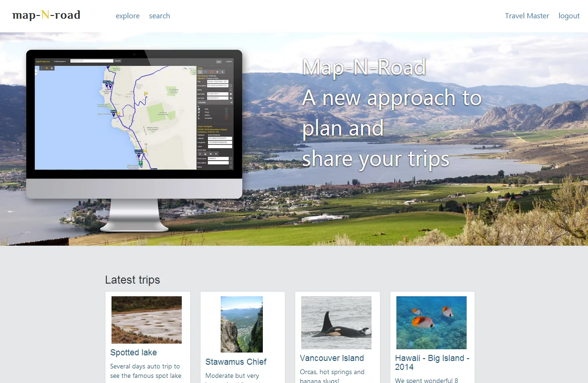Click the 'Latest trips' heading

pyautogui.click(x=133, y=280)
